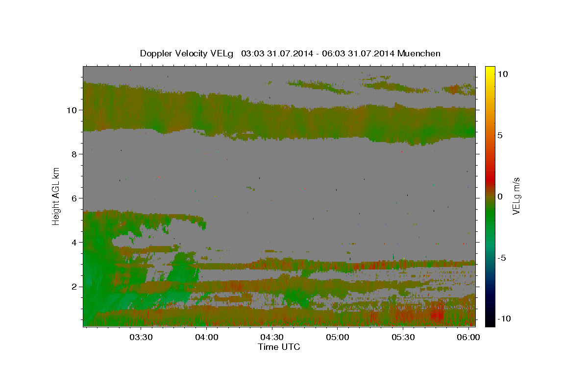Click the vertical velocity color bar
588x392 pixels.
[x=490, y=196]
